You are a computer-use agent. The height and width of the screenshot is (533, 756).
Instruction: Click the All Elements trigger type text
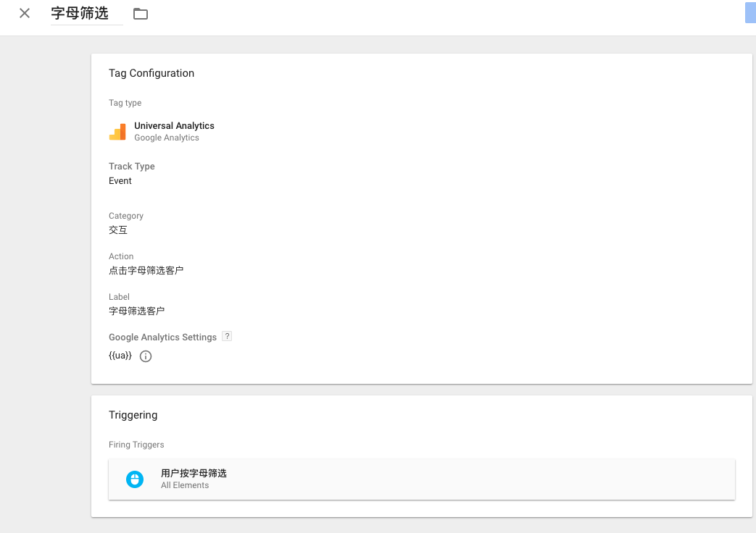click(x=185, y=485)
